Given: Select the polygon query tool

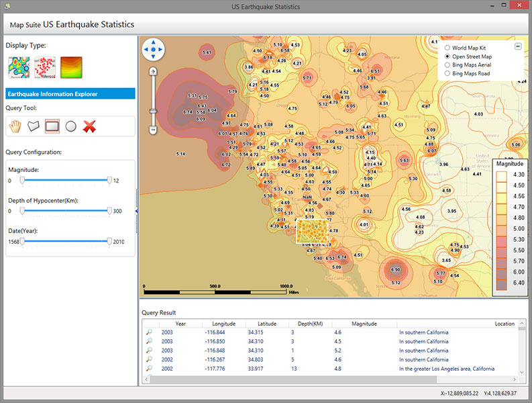Looking at the screenshot, I should [x=34, y=126].
